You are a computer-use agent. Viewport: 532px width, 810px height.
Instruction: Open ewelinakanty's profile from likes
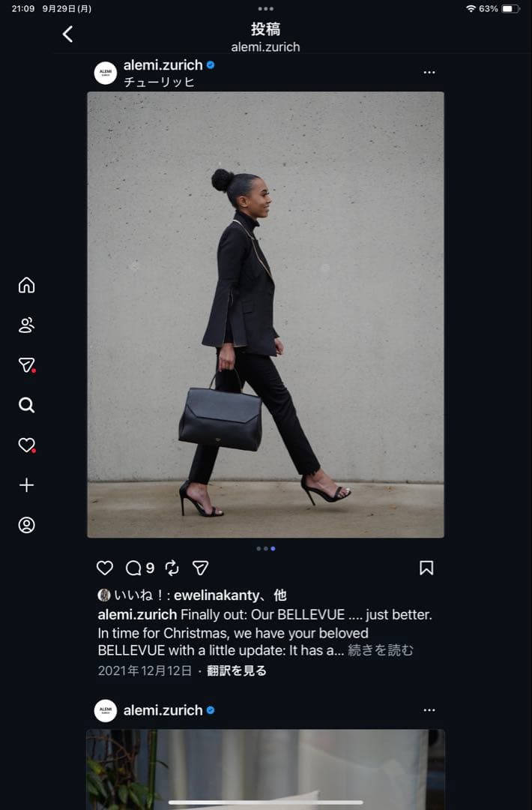tap(217, 595)
